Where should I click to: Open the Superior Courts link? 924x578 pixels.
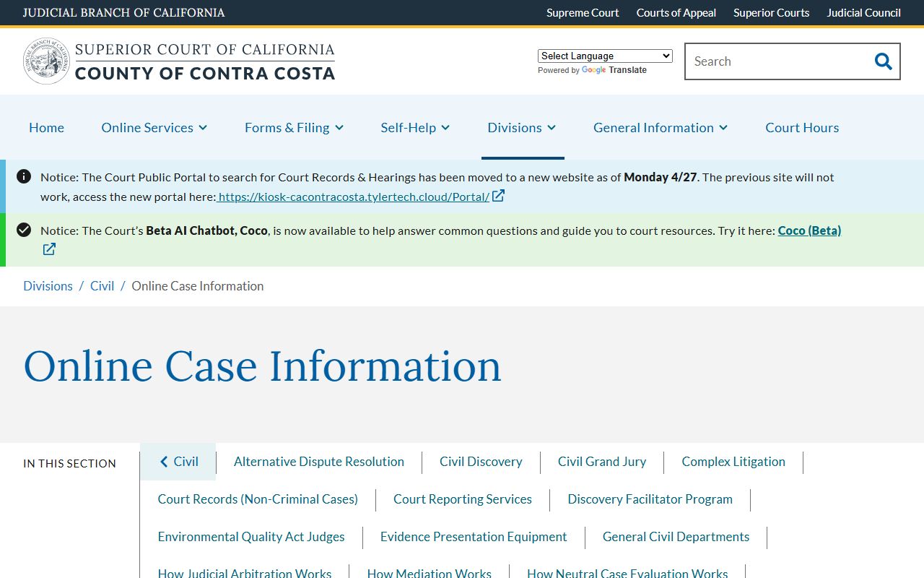[772, 12]
